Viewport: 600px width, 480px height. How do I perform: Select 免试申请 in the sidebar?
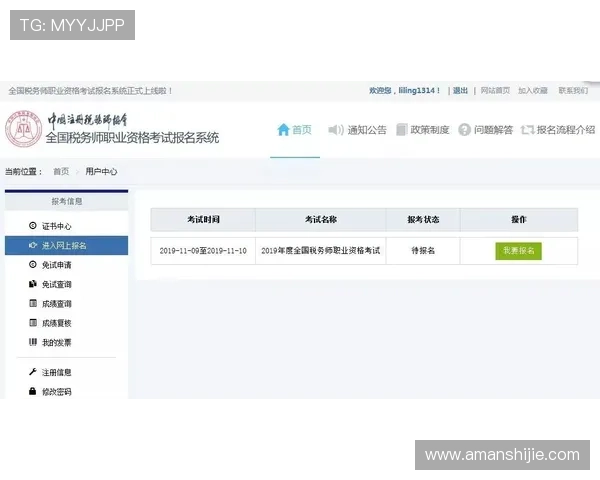66,264
